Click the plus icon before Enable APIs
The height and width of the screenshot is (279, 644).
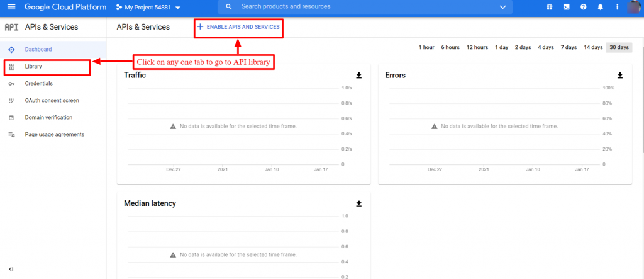tap(200, 26)
